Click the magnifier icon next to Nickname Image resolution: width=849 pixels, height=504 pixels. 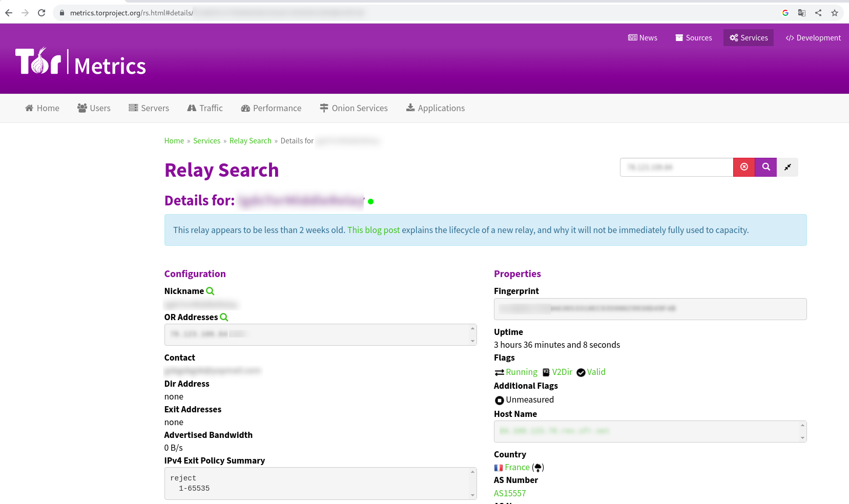click(x=211, y=291)
